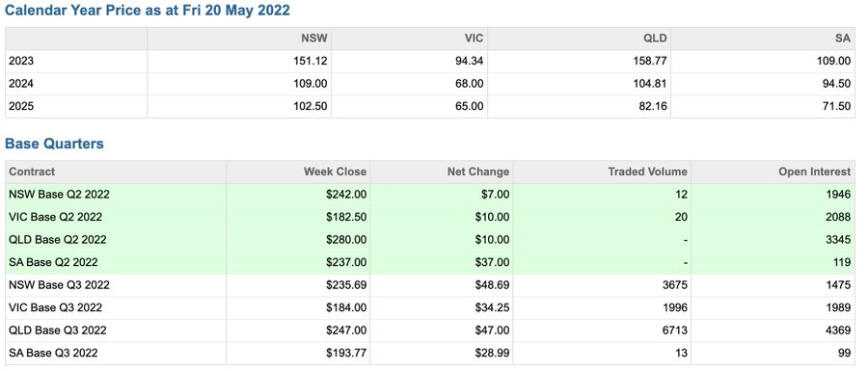The height and width of the screenshot is (371, 868).
Task: Select the NSW Base Q2 2022 contract
Action: 429,194
